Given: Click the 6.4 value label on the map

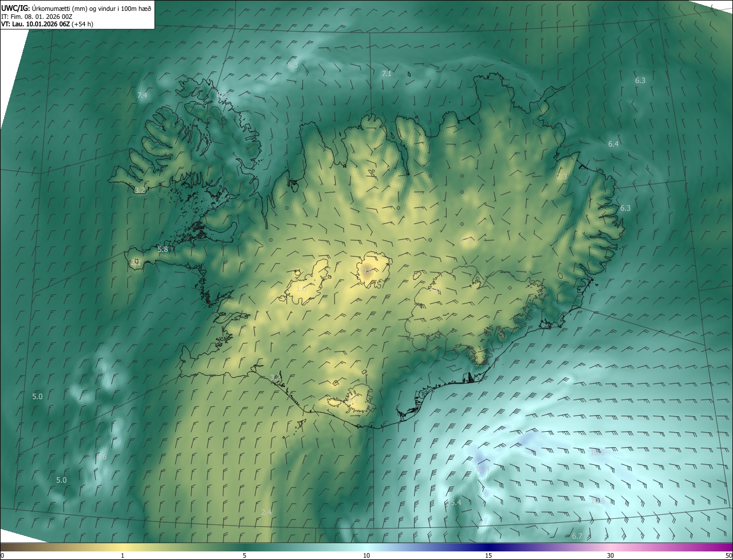Looking at the screenshot, I should 613,144.
